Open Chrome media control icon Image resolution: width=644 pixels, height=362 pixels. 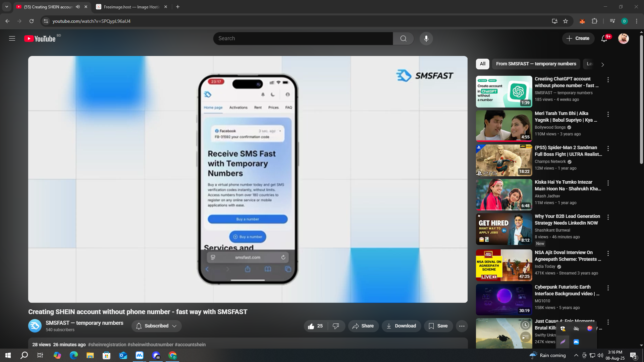tap(612, 21)
